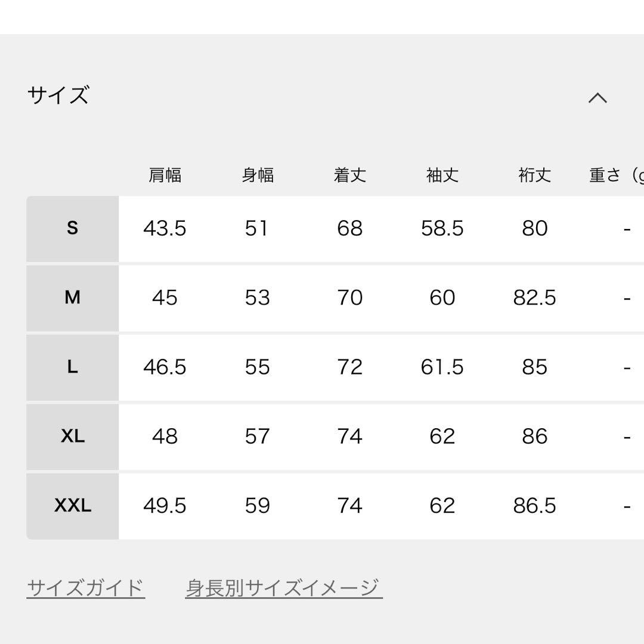Select the XXL size row header
Screen dimensions: 644x644
pyautogui.click(x=73, y=506)
